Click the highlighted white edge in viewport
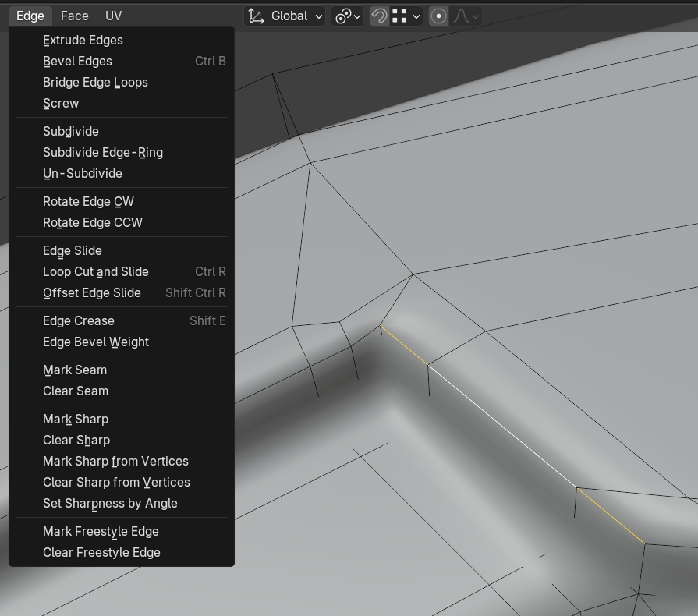Image resolution: width=698 pixels, height=616 pixels. click(x=502, y=427)
